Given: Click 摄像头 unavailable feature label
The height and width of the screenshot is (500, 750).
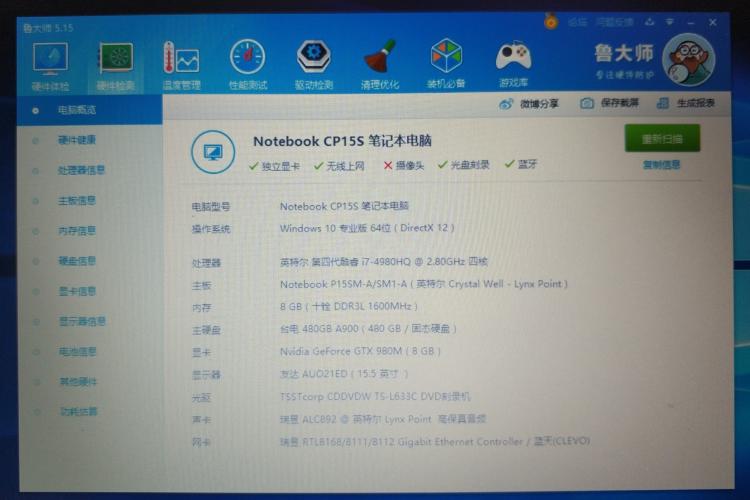Looking at the screenshot, I should click(404, 166).
